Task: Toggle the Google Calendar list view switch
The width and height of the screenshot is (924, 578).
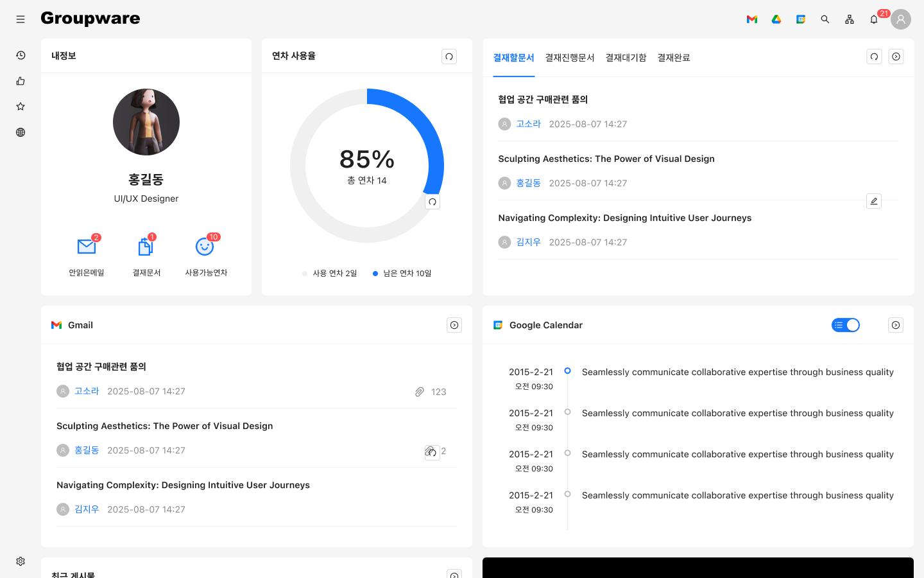Action: [x=846, y=325]
